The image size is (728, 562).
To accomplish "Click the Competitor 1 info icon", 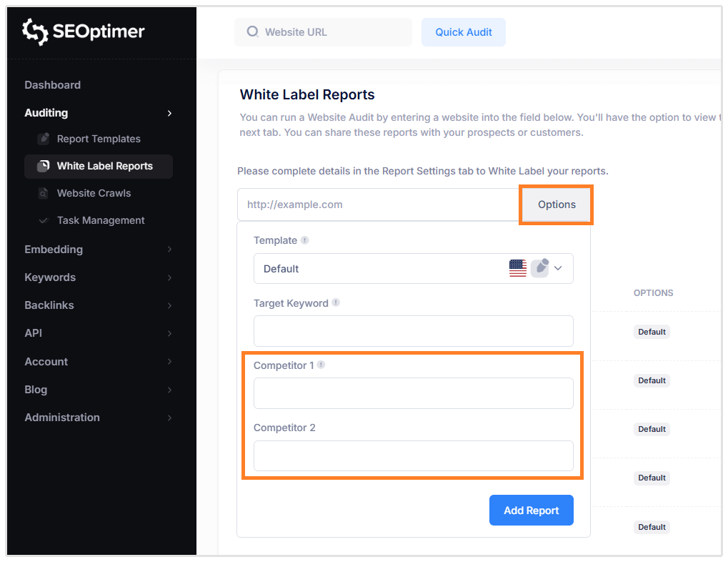I will coord(321,365).
